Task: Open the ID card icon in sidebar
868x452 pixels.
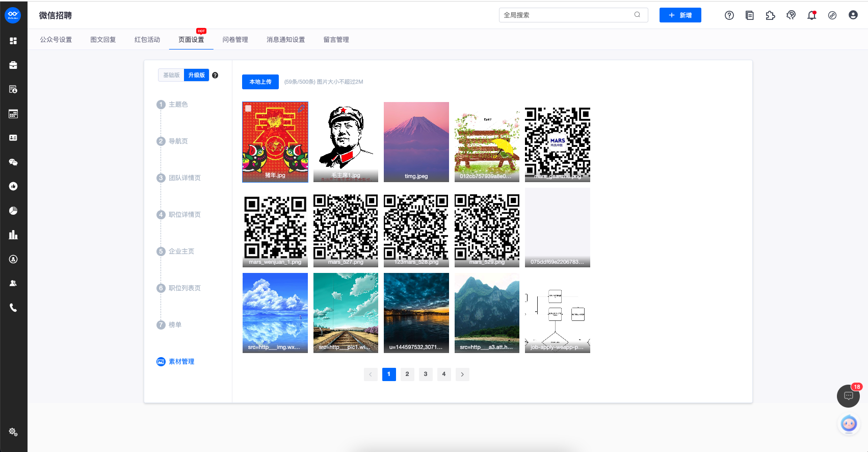Action: (x=13, y=138)
